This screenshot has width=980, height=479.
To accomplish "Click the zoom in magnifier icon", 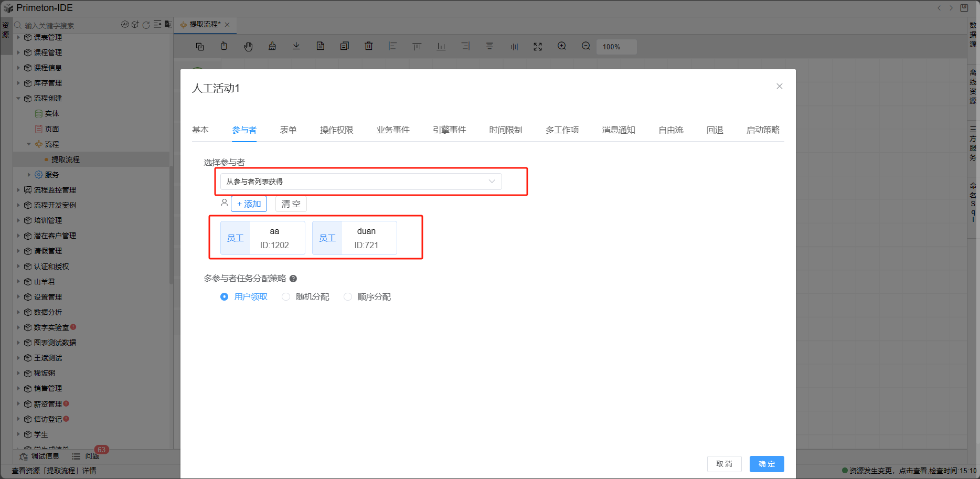I will tap(562, 46).
